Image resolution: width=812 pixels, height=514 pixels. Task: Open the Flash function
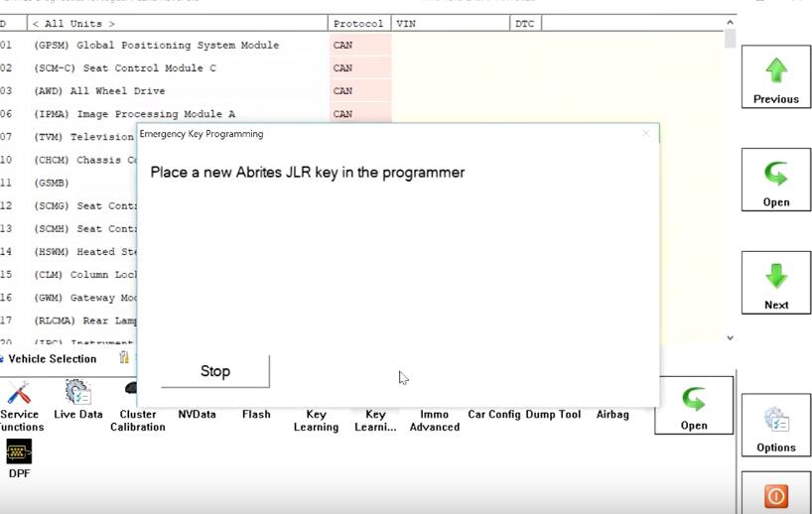(x=256, y=414)
